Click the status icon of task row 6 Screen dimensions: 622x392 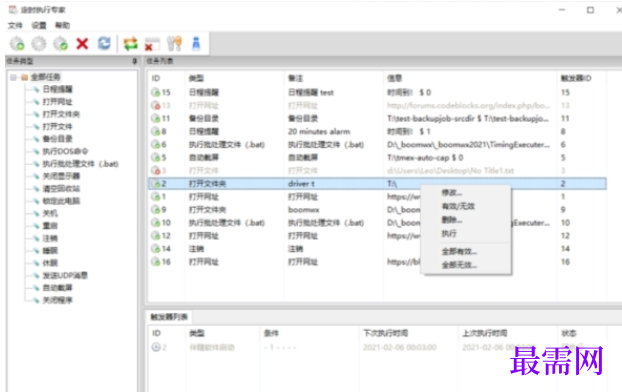click(156, 144)
